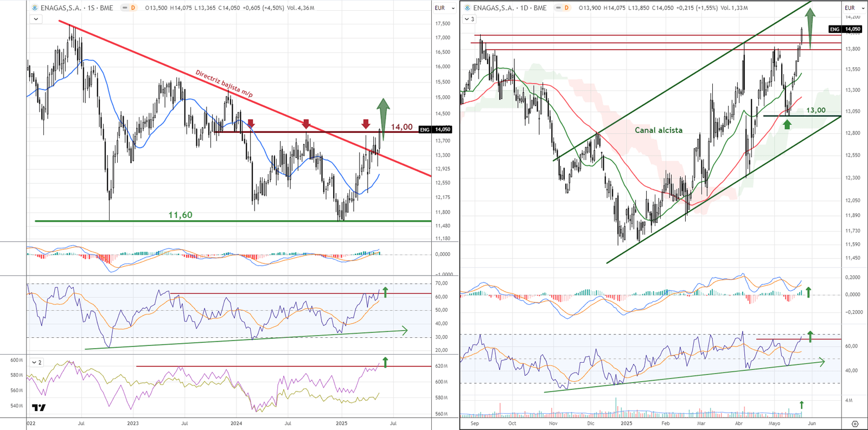The image size is (868, 430).
Task: Click the 2025 label on weekly time axis
Action: pos(341,423)
